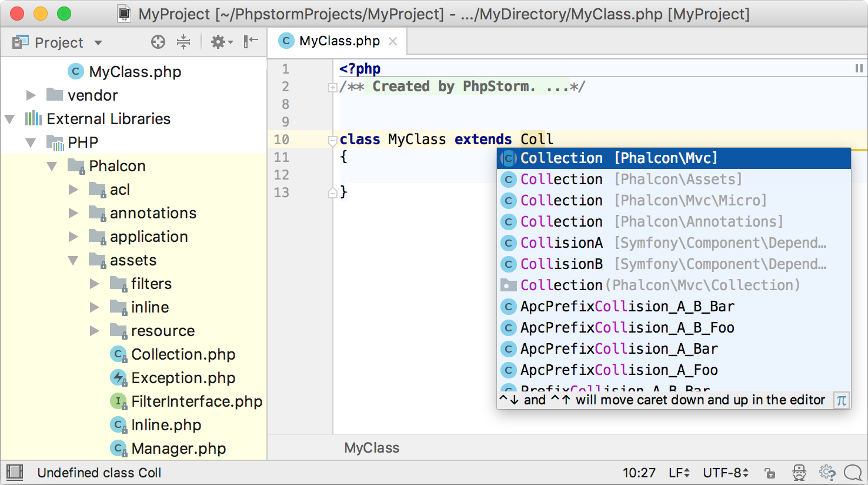The width and height of the screenshot is (868, 485).
Task: Click the Undefined class Coll status message
Action: (x=99, y=473)
